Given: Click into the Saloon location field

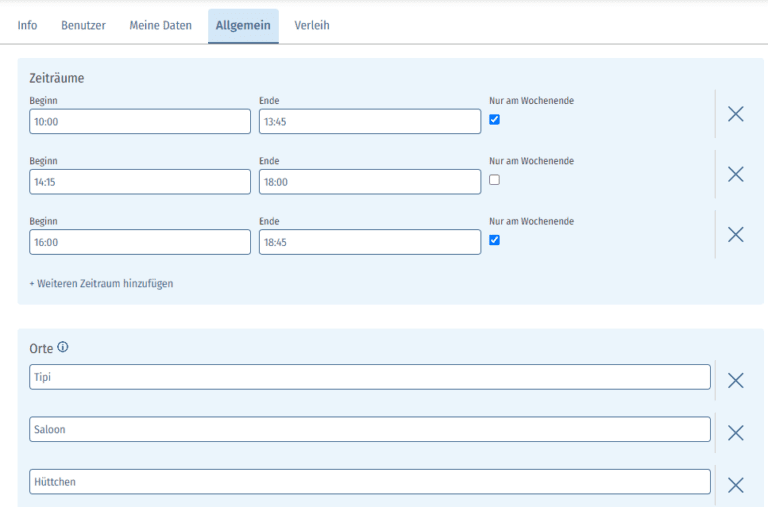Looking at the screenshot, I should (x=370, y=429).
